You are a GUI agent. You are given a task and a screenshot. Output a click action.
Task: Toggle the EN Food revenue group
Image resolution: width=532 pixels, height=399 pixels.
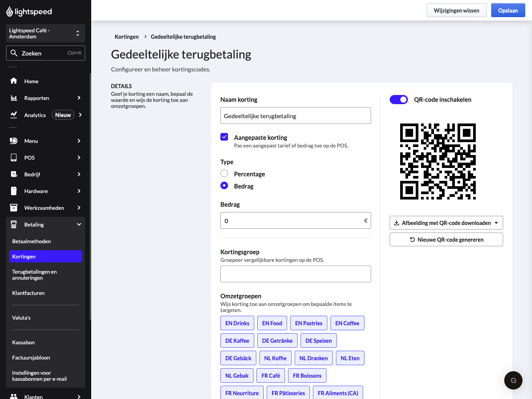pos(272,323)
